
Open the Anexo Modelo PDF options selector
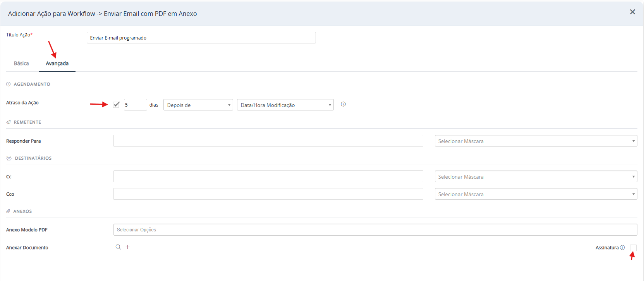[375, 229]
